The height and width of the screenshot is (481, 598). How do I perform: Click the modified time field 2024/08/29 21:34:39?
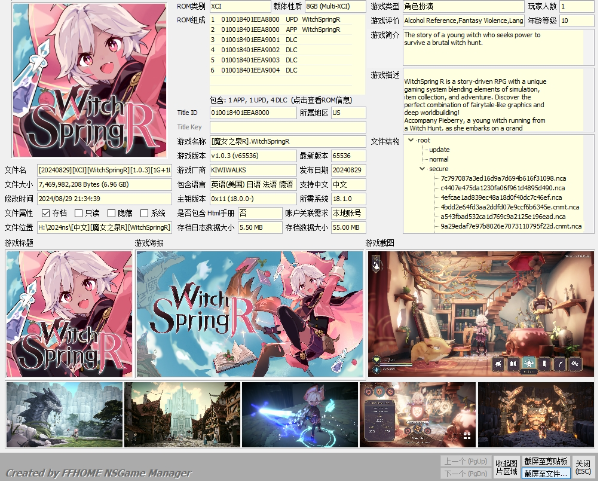[x=104, y=199]
